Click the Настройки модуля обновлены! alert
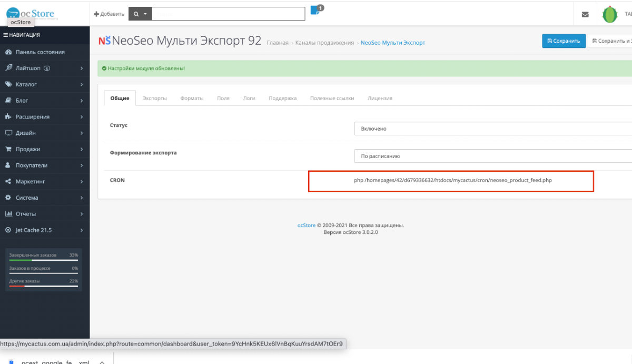The width and height of the screenshot is (632, 364). (364, 68)
